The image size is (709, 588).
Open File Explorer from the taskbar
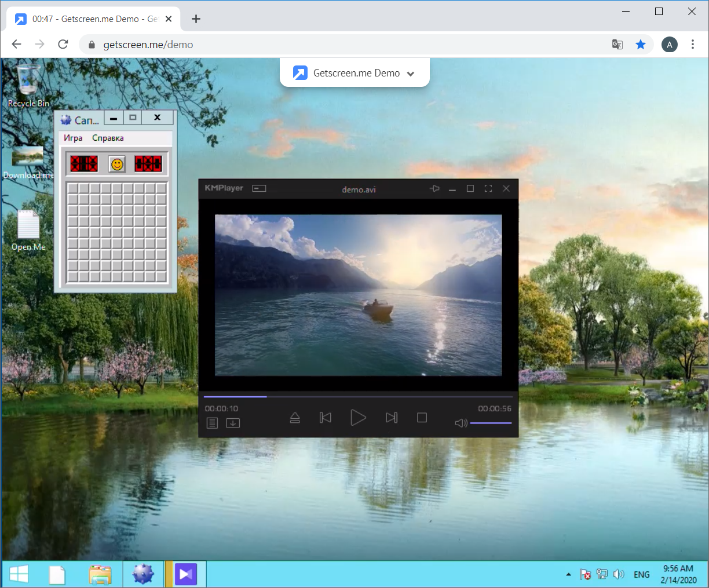click(100, 575)
